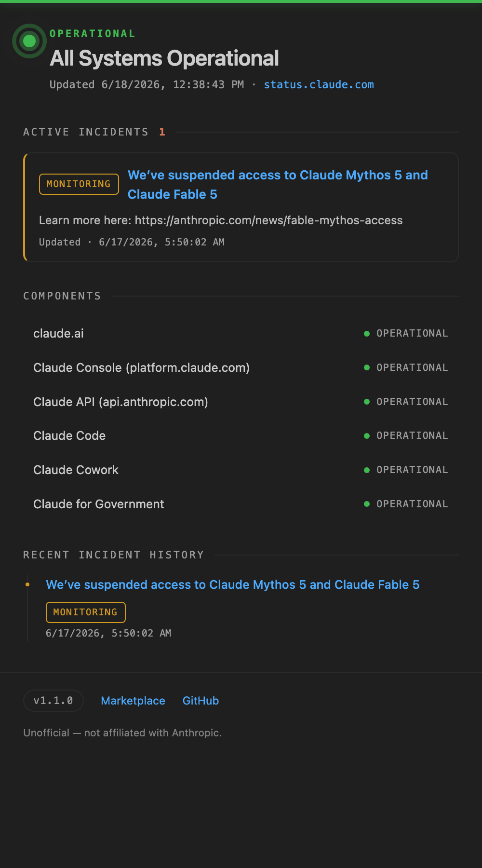The width and height of the screenshot is (482, 868).
Task: Open the Marketplace link
Action: pos(133,701)
